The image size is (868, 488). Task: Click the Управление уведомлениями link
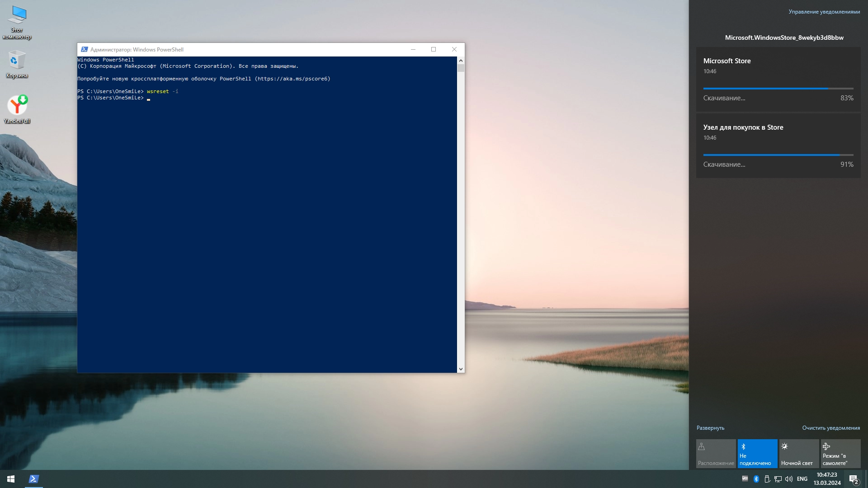(x=824, y=12)
